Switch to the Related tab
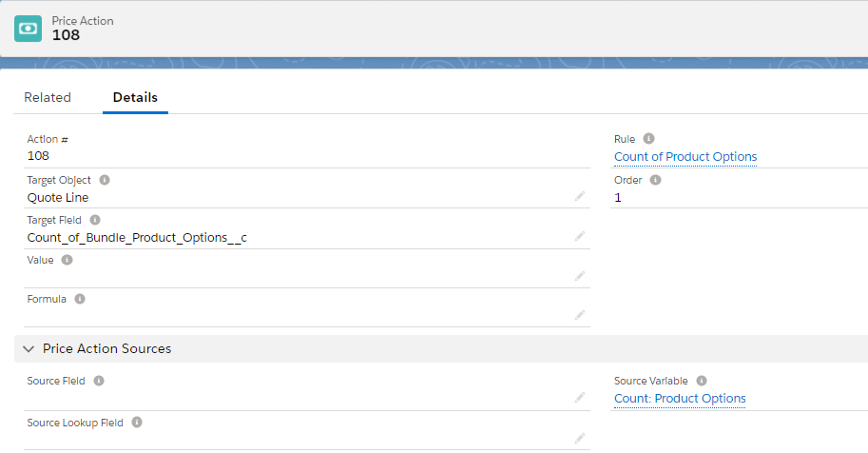The image size is (868, 453). [48, 97]
